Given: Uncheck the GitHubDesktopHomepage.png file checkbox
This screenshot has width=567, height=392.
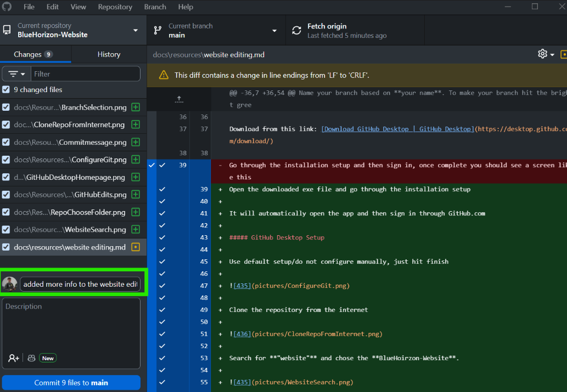Looking at the screenshot, I should pos(6,177).
